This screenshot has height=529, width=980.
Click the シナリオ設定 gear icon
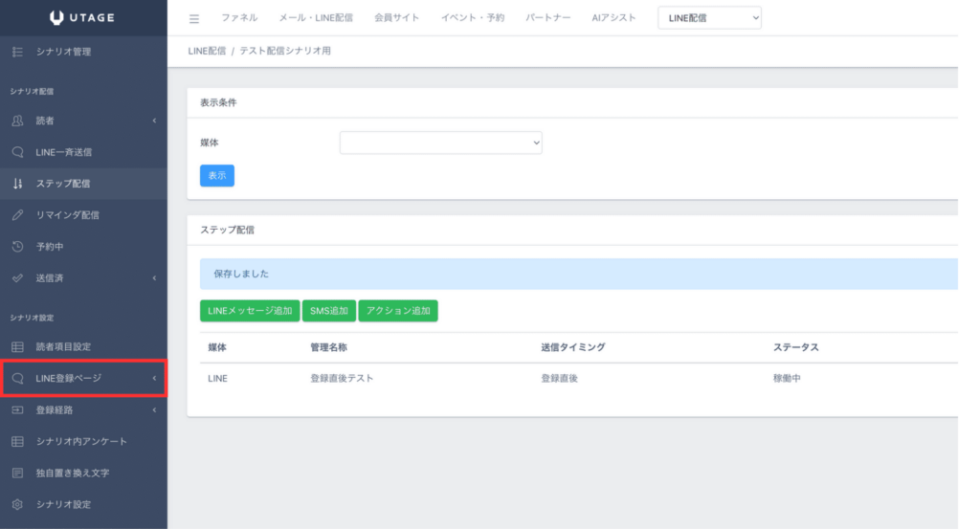point(17,504)
